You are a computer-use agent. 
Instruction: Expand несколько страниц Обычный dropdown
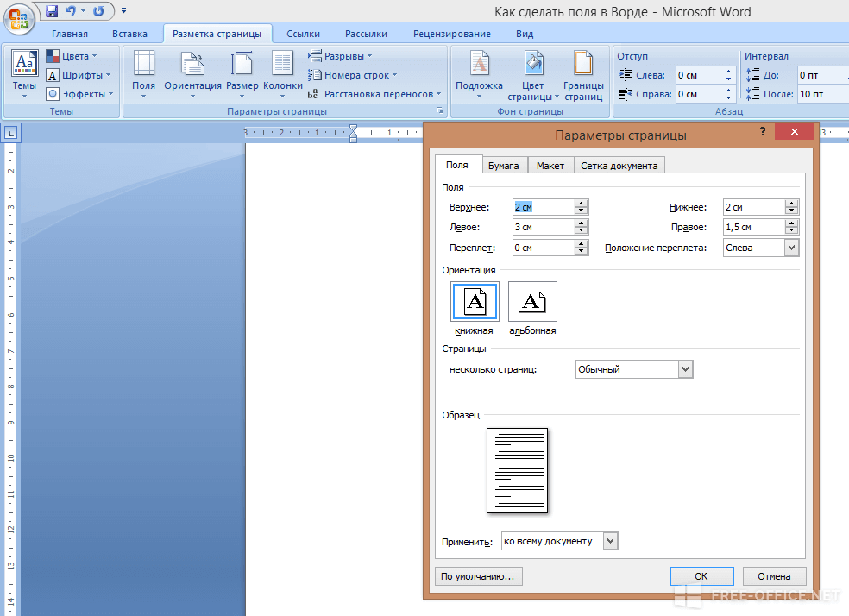click(x=685, y=369)
